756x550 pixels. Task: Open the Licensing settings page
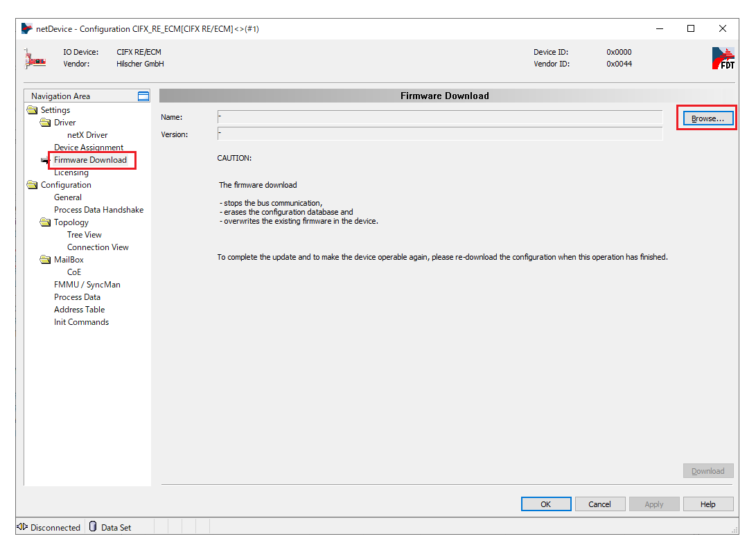point(71,172)
